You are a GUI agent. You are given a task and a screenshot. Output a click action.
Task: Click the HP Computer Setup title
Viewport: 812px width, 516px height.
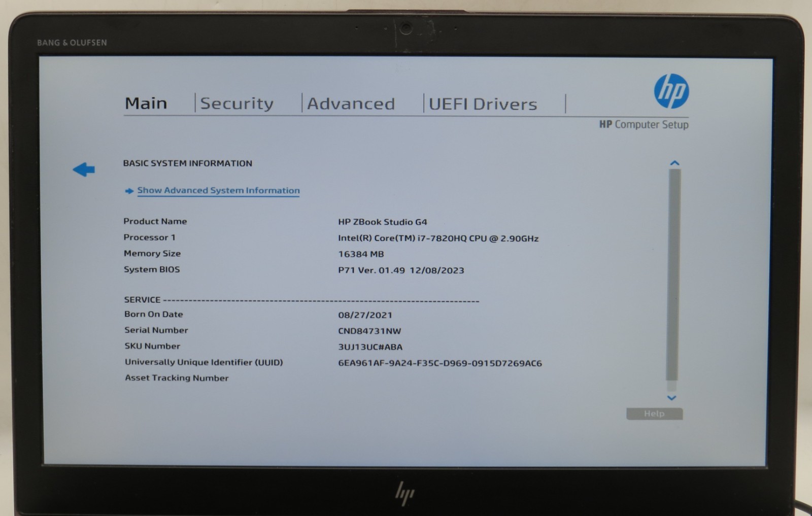[x=644, y=124]
